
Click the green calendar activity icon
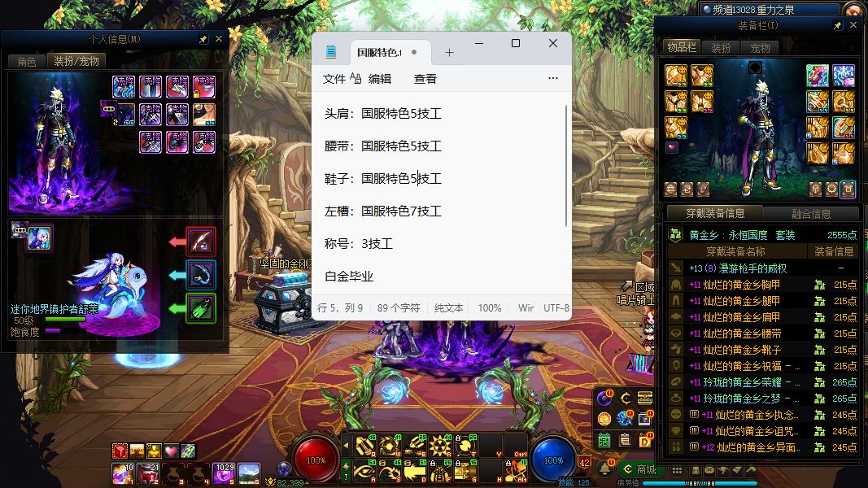604,440
